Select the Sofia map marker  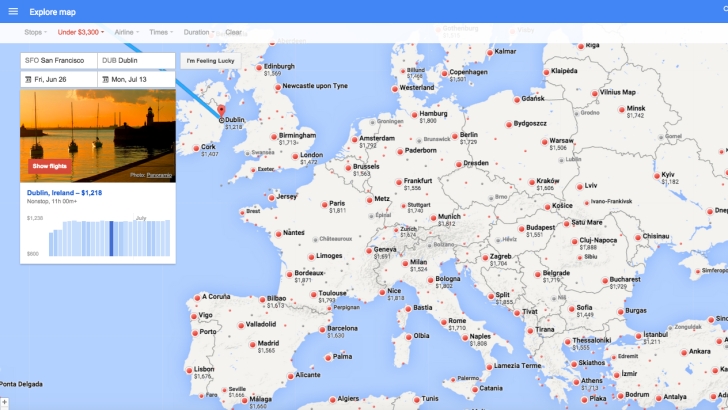[572, 309]
